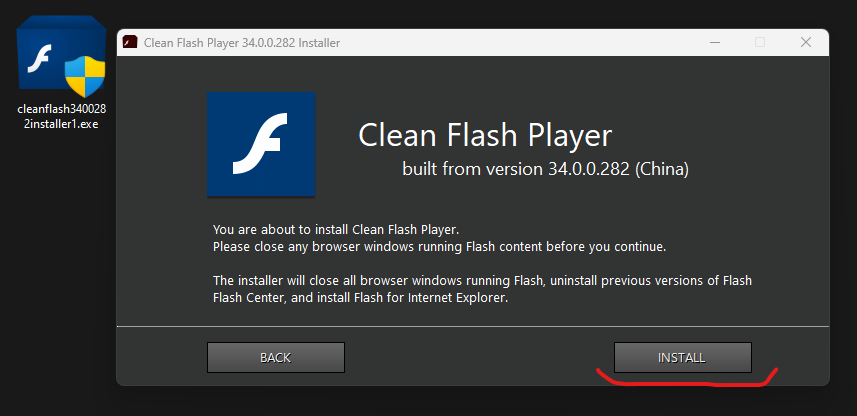Close the Clean Flash Player installer window

click(806, 42)
